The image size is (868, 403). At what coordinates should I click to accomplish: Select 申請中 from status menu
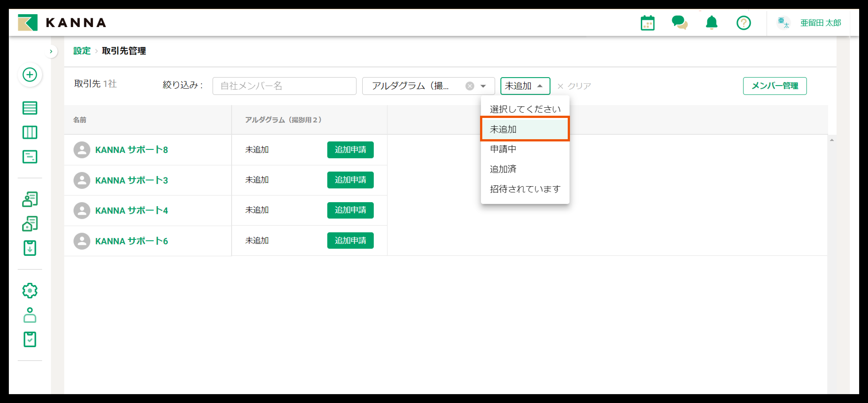point(503,149)
